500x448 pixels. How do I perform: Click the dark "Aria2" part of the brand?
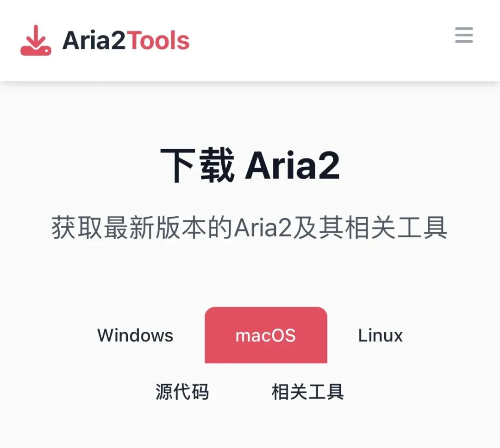pos(94,40)
